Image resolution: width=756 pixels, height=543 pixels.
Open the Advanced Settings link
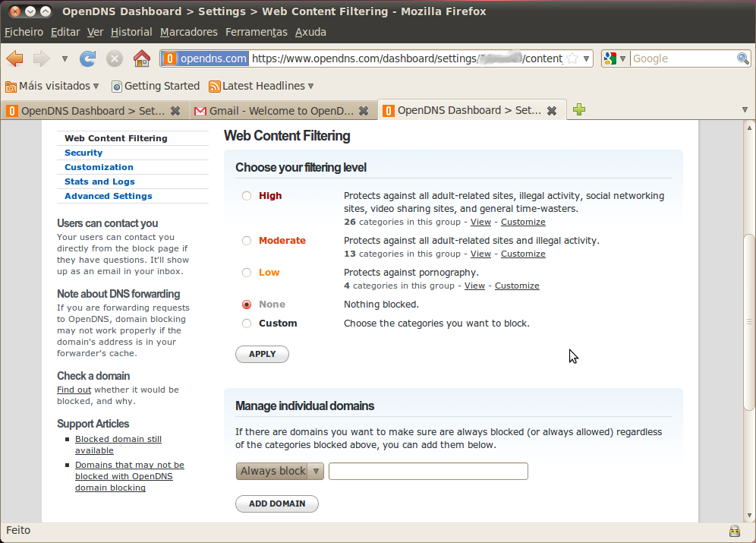pyautogui.click(x=108, y=196)
